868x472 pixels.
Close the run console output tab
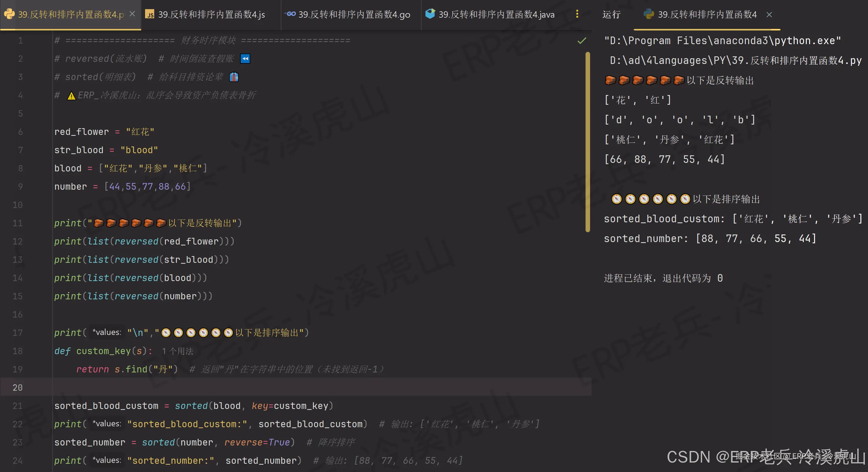[770, 14]
